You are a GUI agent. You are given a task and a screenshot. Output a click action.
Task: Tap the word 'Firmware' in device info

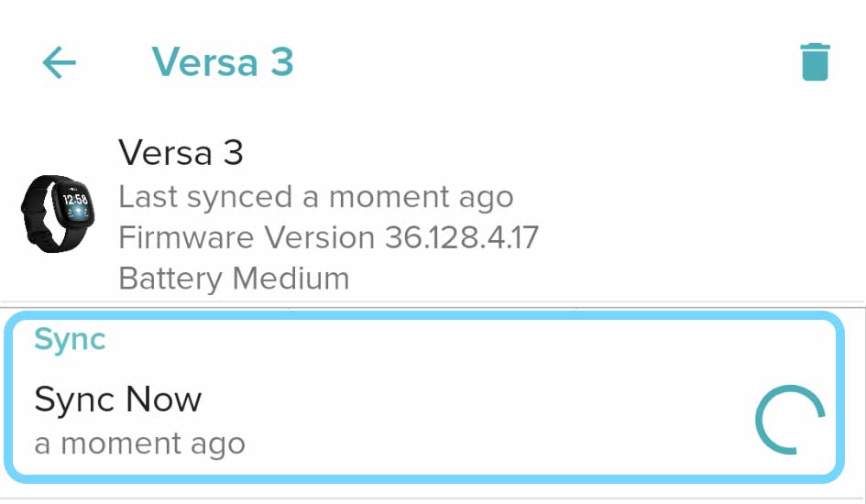click(187, 237)
